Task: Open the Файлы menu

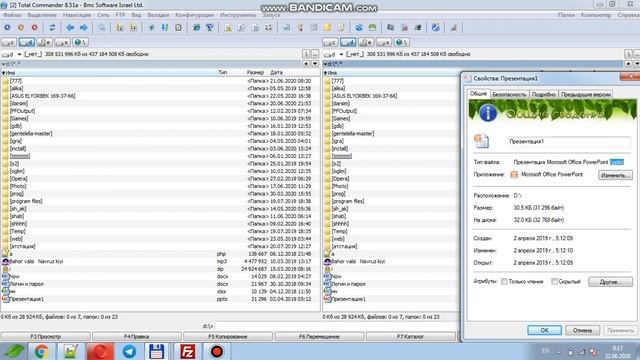Action: click(x=12, y=15)
